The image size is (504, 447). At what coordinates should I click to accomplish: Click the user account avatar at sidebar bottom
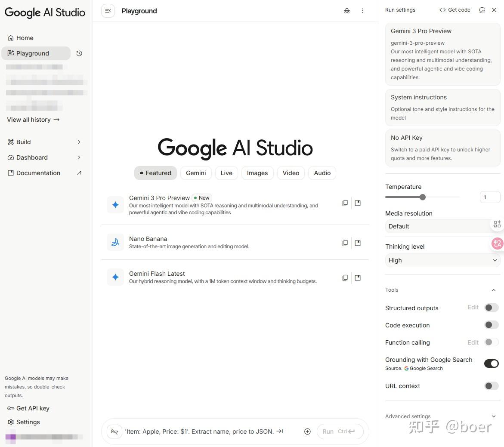pos(11,437)
